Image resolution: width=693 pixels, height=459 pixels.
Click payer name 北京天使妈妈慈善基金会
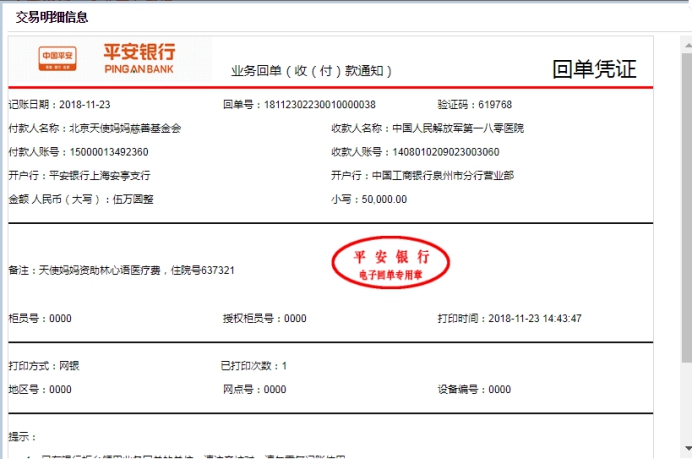click(x=126, y=129)
